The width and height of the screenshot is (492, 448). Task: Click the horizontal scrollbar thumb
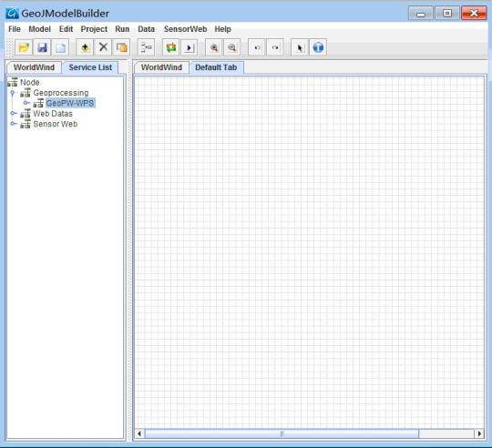[282, 433]
